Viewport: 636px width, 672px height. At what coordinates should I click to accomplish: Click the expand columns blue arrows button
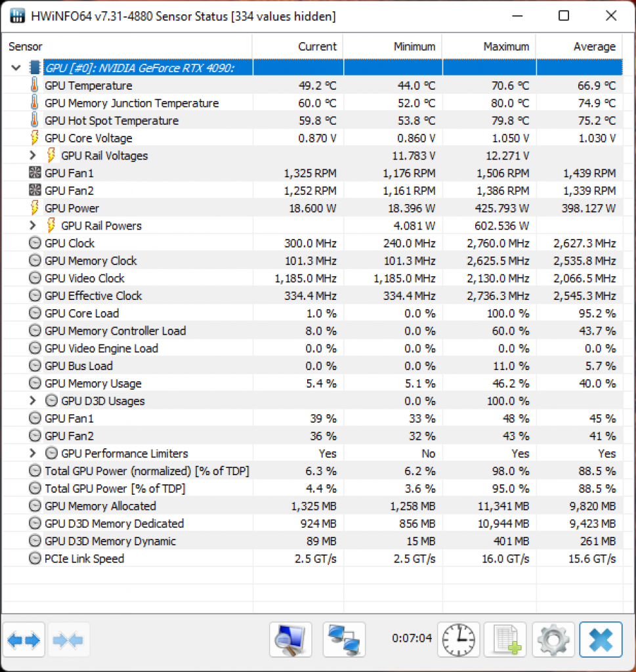coord(24,640)
